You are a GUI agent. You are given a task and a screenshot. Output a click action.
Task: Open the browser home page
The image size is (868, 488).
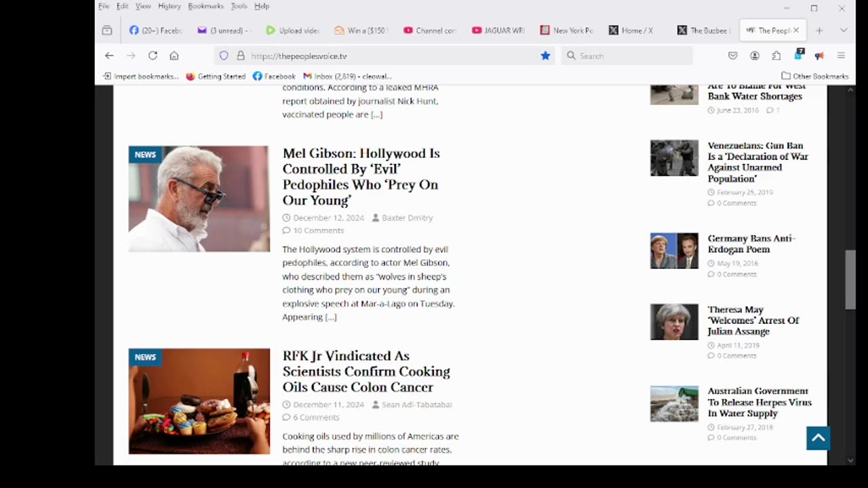click(x=174, y=56)
